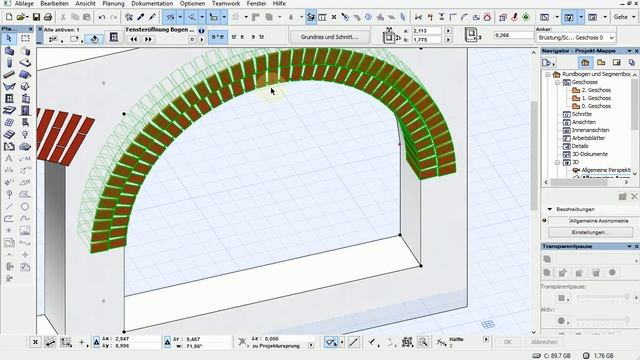This screenshot has width=640, height=360.
Task: Click the X icon in bottom control bar
Action: [36, 342]
